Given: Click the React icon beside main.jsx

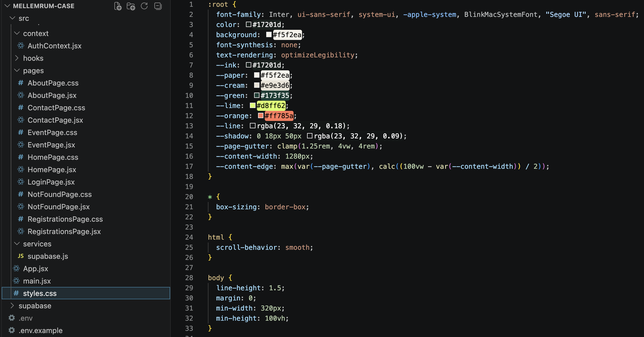Looking at the screenshot, I should click(16, 281).
